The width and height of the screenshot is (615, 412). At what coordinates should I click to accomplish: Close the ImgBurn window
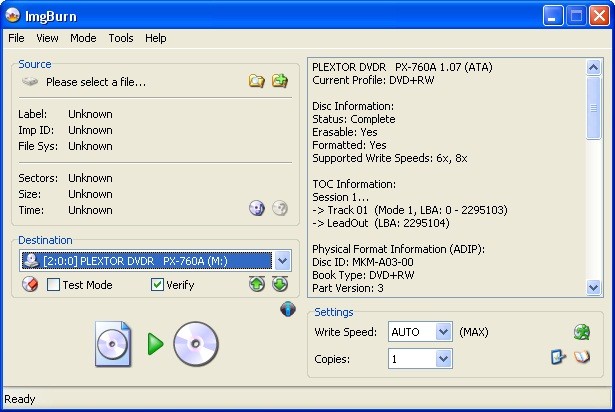[599, 16]
